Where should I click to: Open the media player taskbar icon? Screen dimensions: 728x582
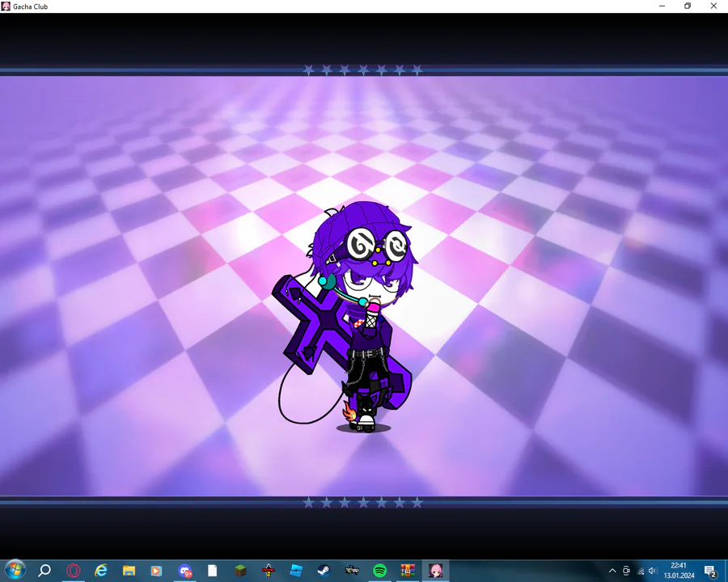pos(156,571)
